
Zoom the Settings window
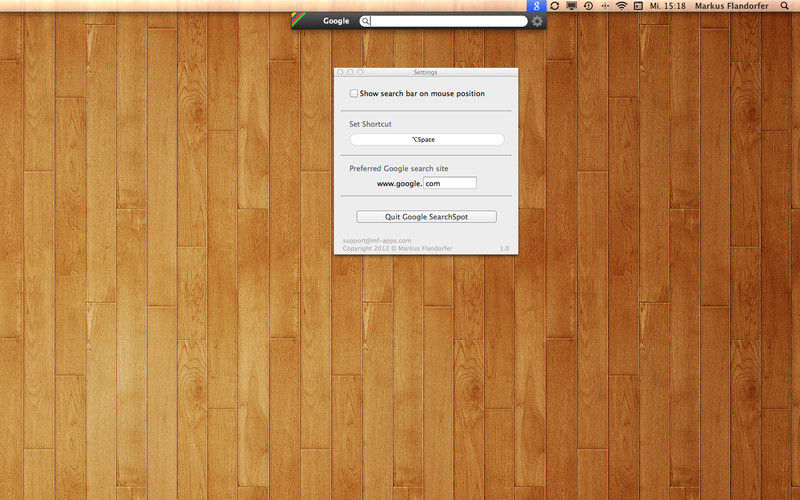point(360,72)
